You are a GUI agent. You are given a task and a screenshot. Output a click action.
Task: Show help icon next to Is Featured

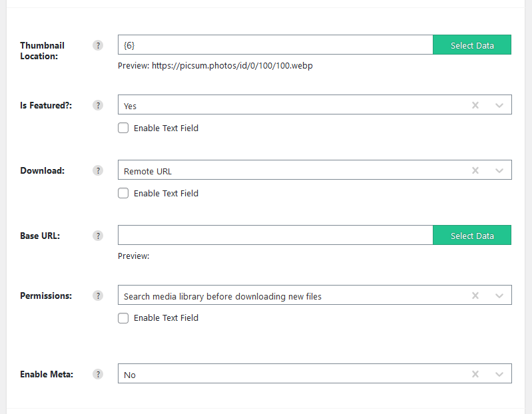98,105
